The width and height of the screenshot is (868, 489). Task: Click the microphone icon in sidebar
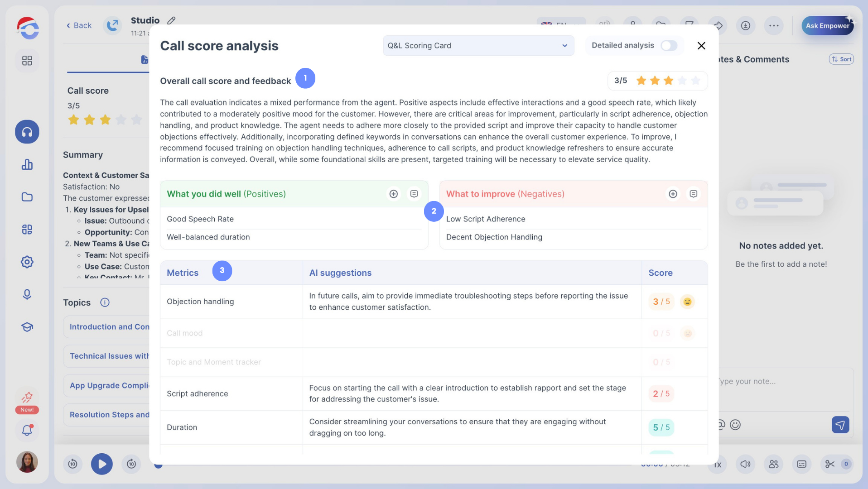click(x=27, y=294)
